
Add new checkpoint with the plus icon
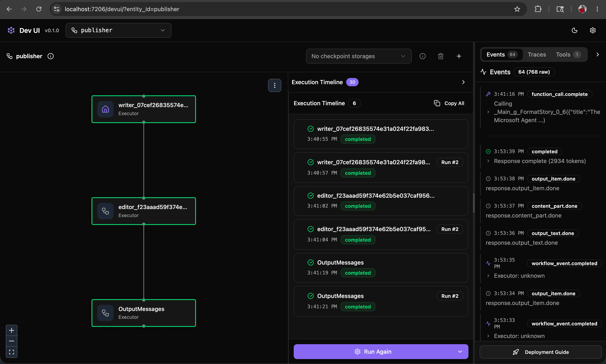pos(459,56)
